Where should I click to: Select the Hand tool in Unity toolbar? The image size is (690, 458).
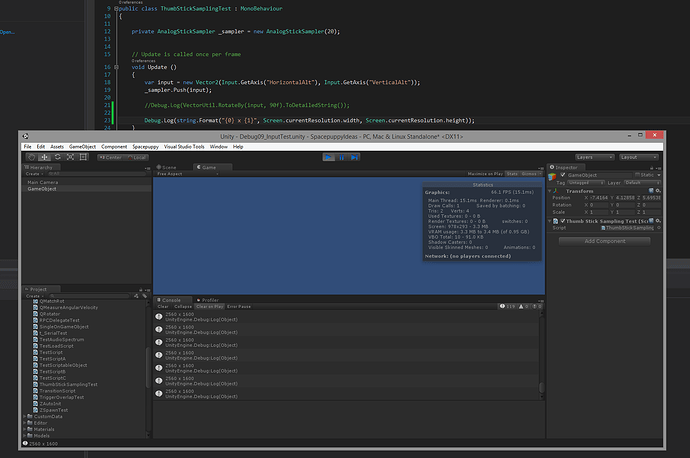(x=30, y=157)
